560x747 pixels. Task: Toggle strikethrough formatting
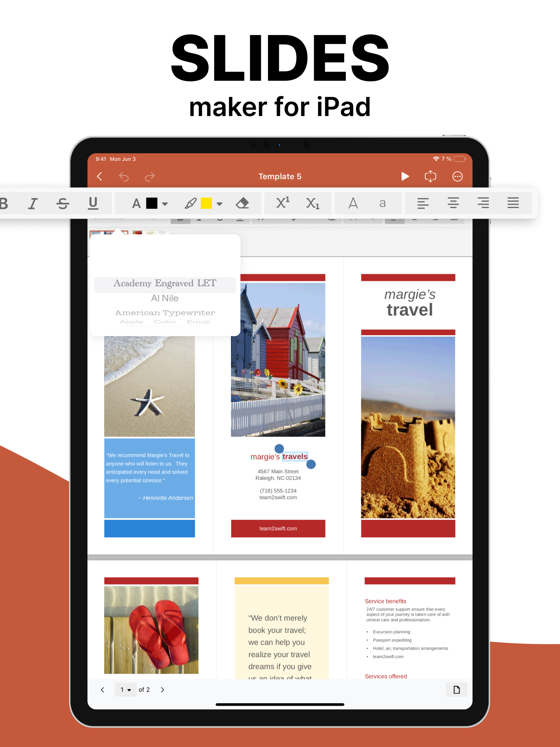tap(63, 203)
